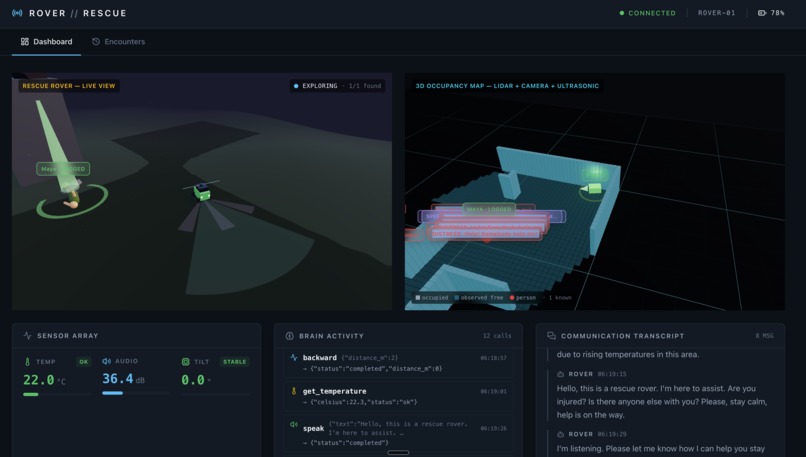Select the speak call entry

(x=398, y=433)
